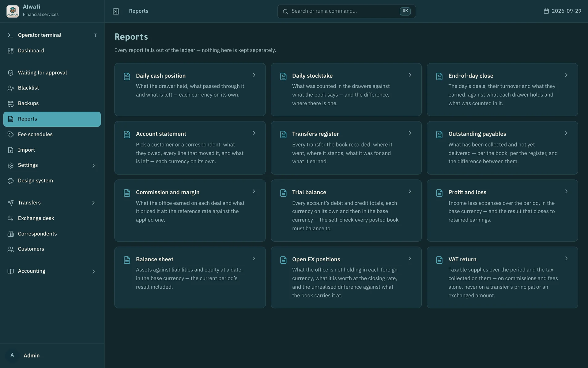This screenshot has width=588, height=368.
Task: Open the Exchange desk page
Action: 52,218
